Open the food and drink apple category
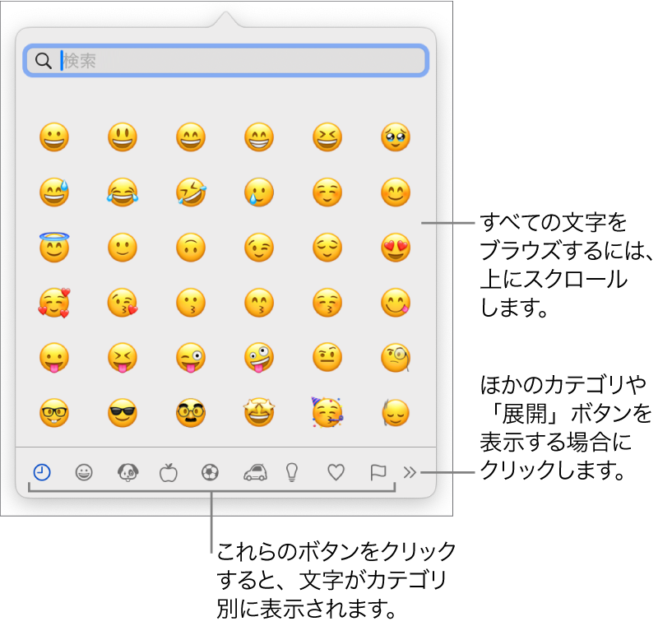The width and height of the screenshot is (672, 626). click(169, 473)
